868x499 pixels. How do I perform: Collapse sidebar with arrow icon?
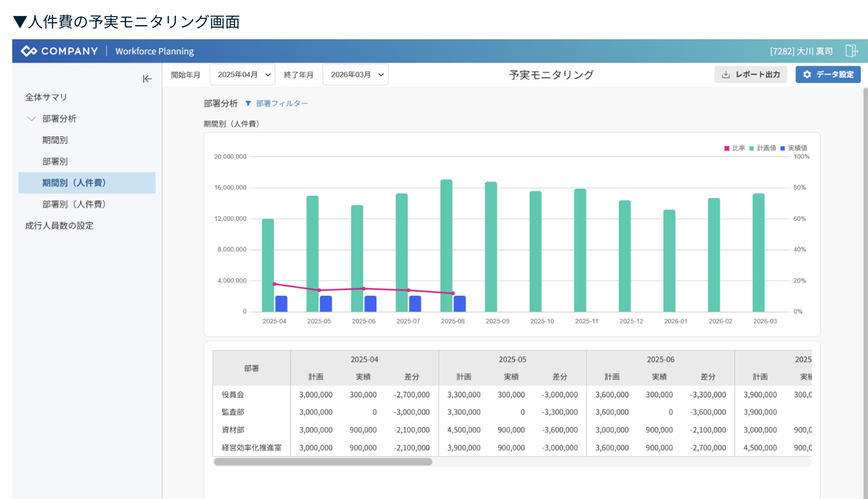pyautogui.click(x=147, y=79)
